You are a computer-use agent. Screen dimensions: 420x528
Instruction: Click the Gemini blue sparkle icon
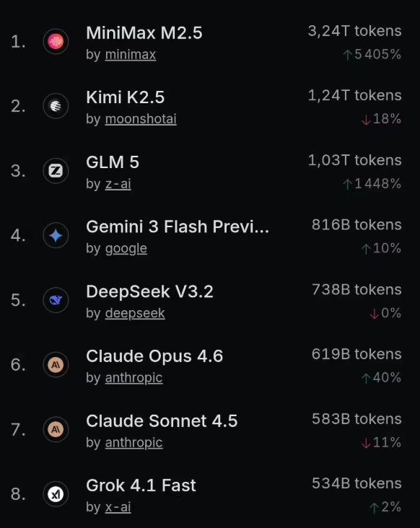(x=56, y=235)
